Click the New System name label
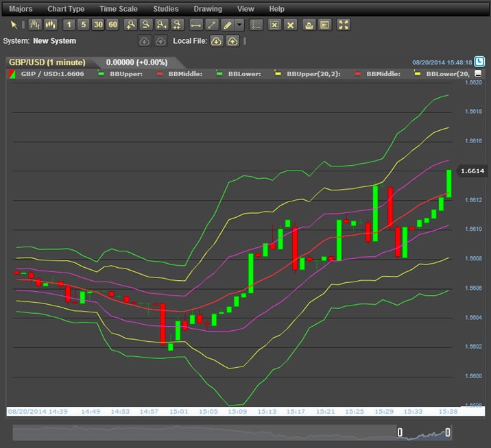Viewport: 491px width, 448px height. (x=54, y=41)
